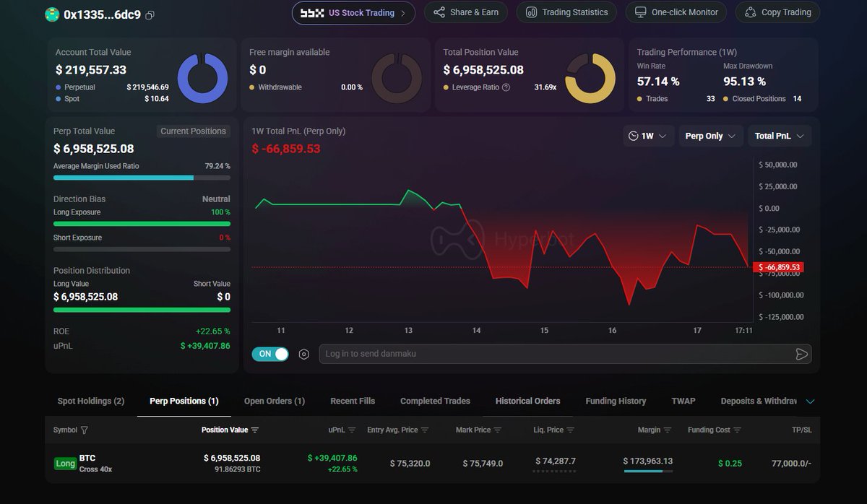Click Average Margin Used Ratio bar

142,178
